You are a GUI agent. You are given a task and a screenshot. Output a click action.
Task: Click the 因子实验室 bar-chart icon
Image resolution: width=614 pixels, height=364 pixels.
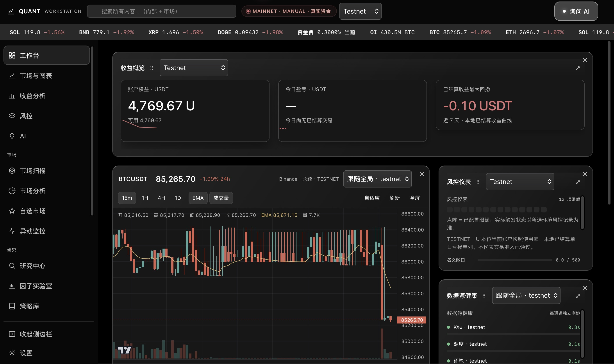pos(12,286)
